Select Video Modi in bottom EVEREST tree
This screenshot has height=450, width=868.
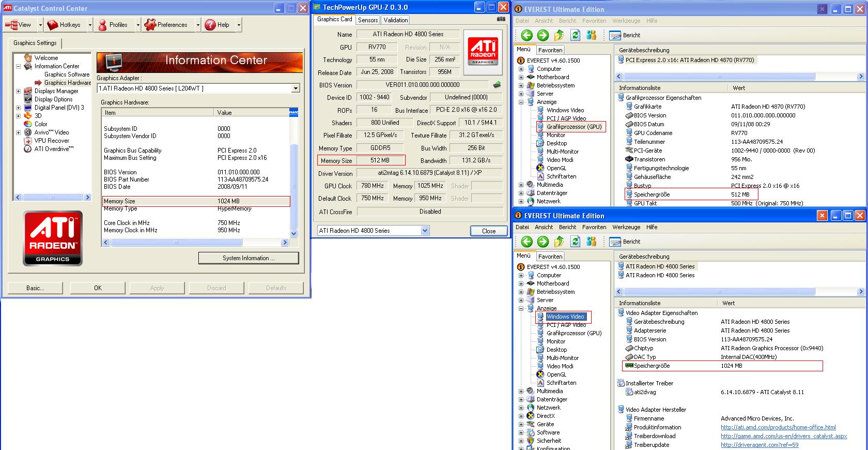point(560,366)
